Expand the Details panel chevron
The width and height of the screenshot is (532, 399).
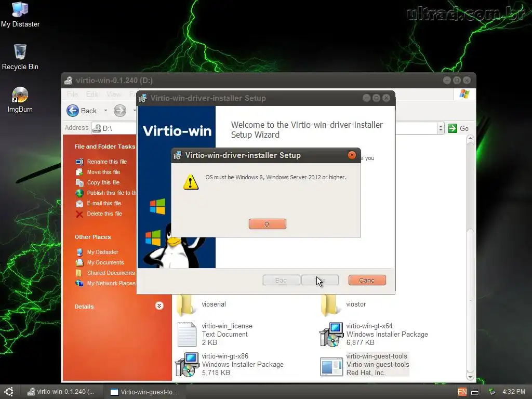(159, 305)
